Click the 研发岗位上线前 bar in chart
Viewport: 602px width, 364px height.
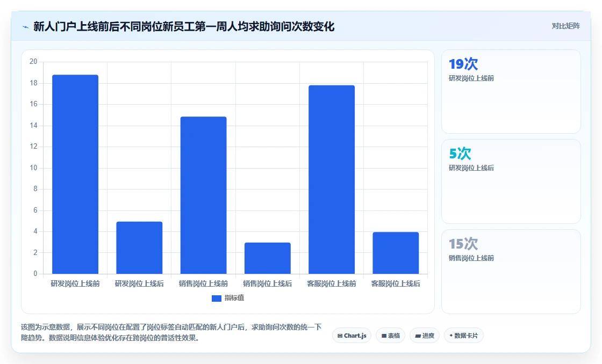pyautogui.click(x=75, y=174)
